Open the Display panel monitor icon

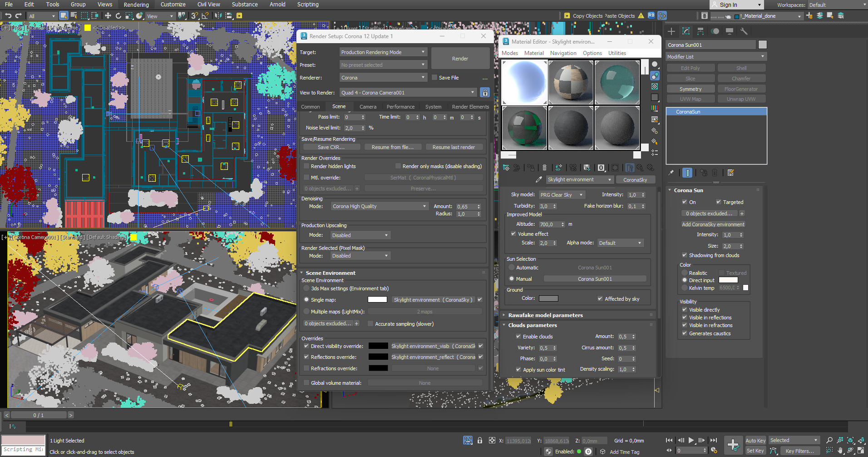730,31
